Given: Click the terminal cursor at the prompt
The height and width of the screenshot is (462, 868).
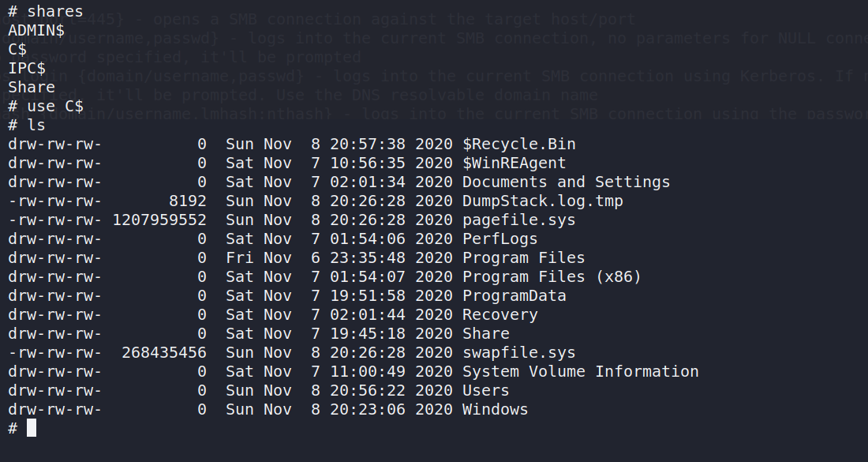Looking at the screenshot, I should pyautogui.click(x=32, y=428).
